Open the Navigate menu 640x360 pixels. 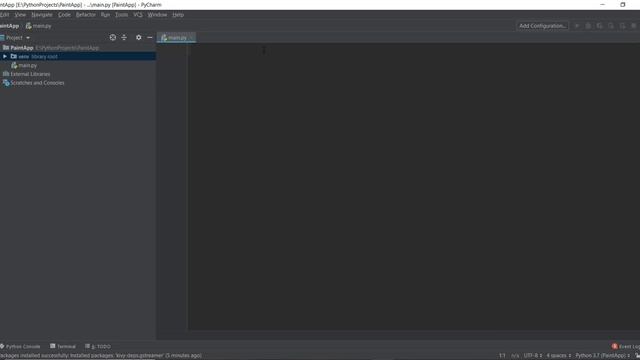point(42,15)
